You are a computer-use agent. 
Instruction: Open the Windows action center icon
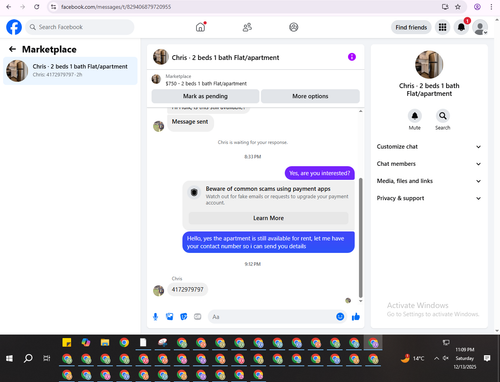487,358
